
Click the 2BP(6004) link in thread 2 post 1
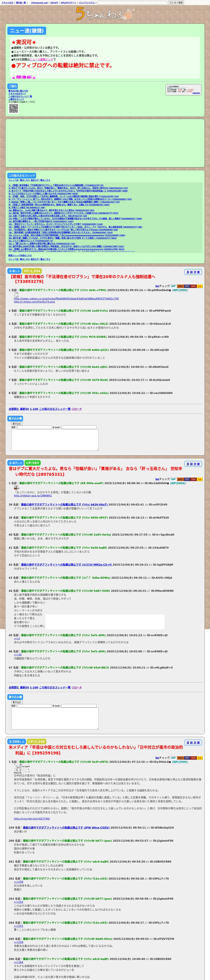pos(178,483)
